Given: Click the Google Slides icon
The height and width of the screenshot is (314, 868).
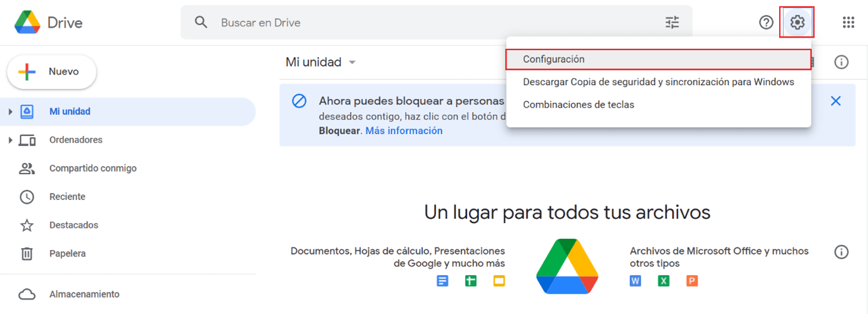Looking at the screenshot, I should pyautogui.click(x=499, y=281).
